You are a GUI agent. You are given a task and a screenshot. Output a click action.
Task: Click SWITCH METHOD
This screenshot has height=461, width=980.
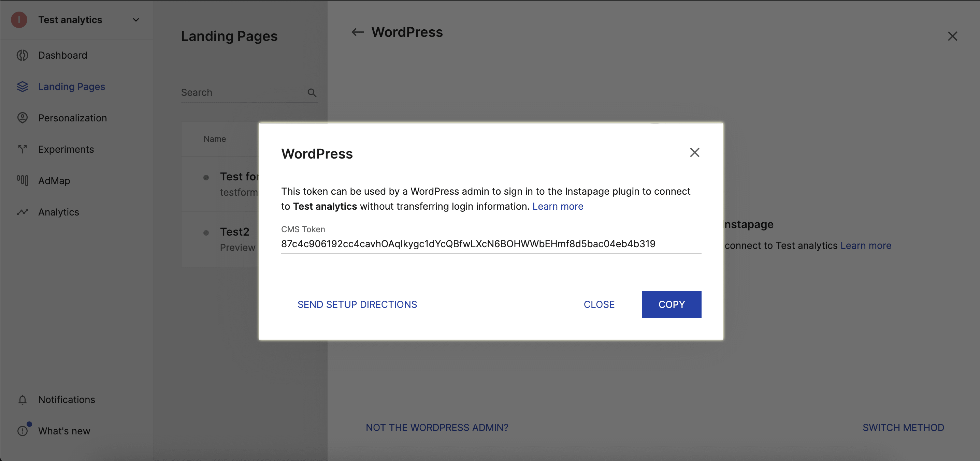pyautogui.click(x=903, y=428)
